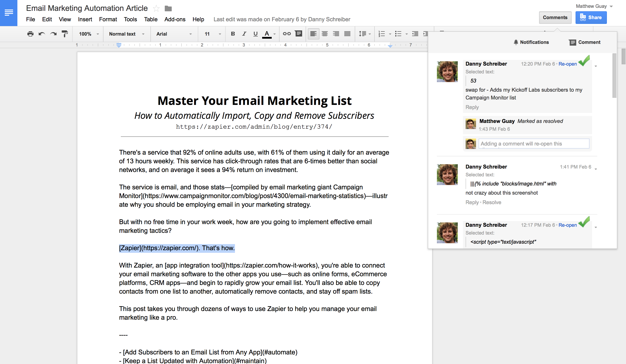The height and width of the screenshot is (364, 626).
Task: Open the Insert menu
Action: [85, 19]
